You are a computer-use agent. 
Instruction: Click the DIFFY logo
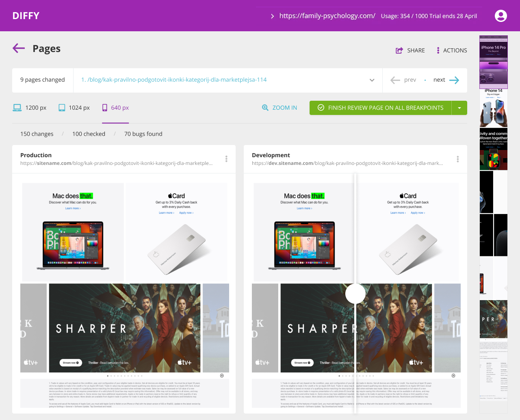coord(26,16)
